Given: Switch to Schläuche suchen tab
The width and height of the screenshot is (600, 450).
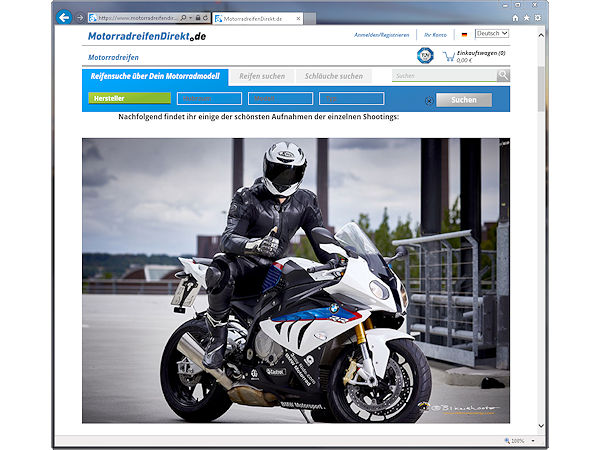Looking at the screenshot, I should click(334, 76).
